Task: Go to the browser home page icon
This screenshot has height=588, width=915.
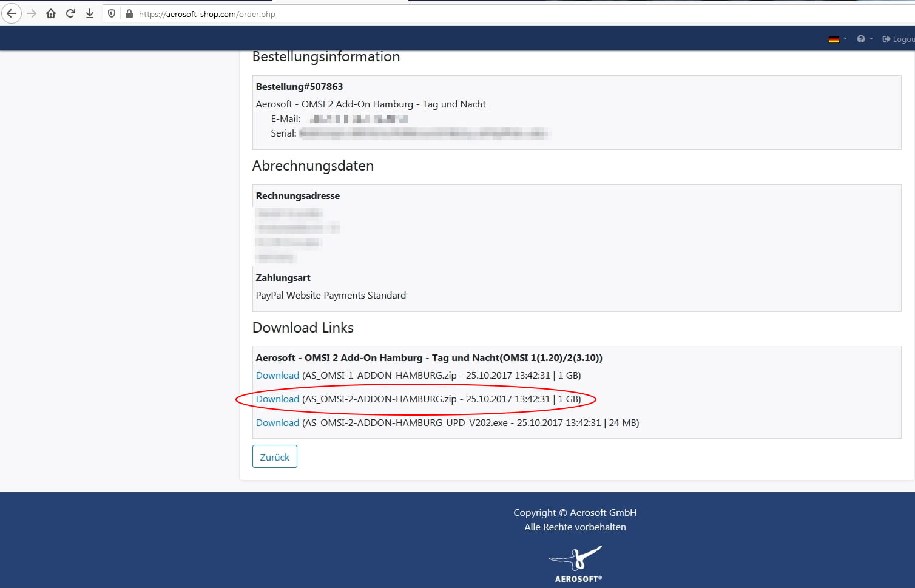Action: point(51,13)
